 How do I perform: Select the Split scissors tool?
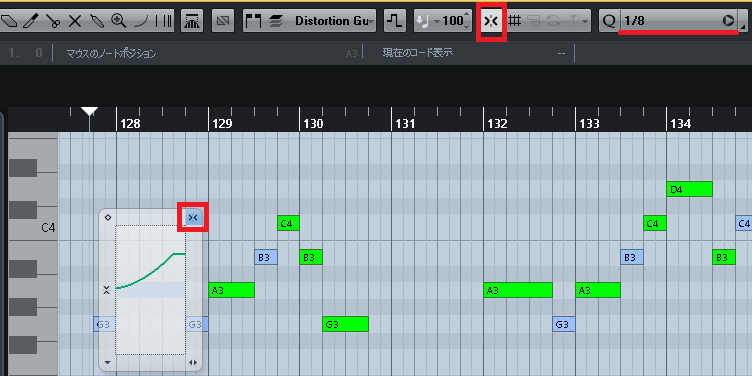tap(53, 21)
